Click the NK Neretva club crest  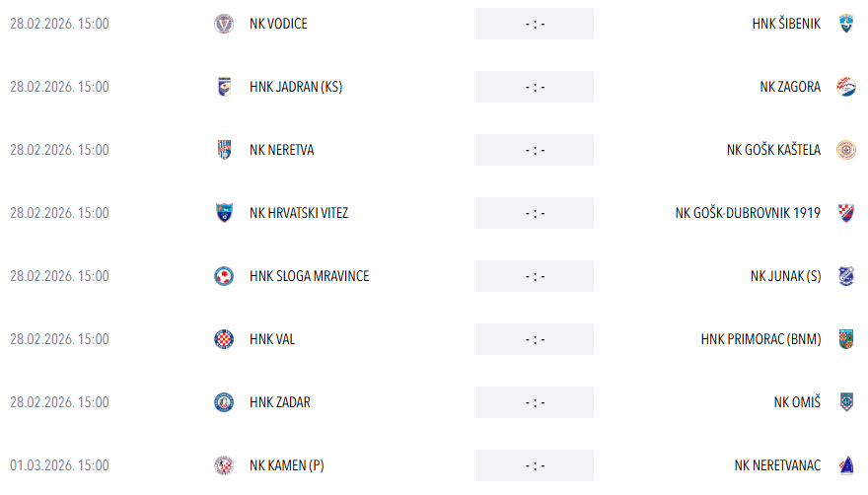point(224,150)
